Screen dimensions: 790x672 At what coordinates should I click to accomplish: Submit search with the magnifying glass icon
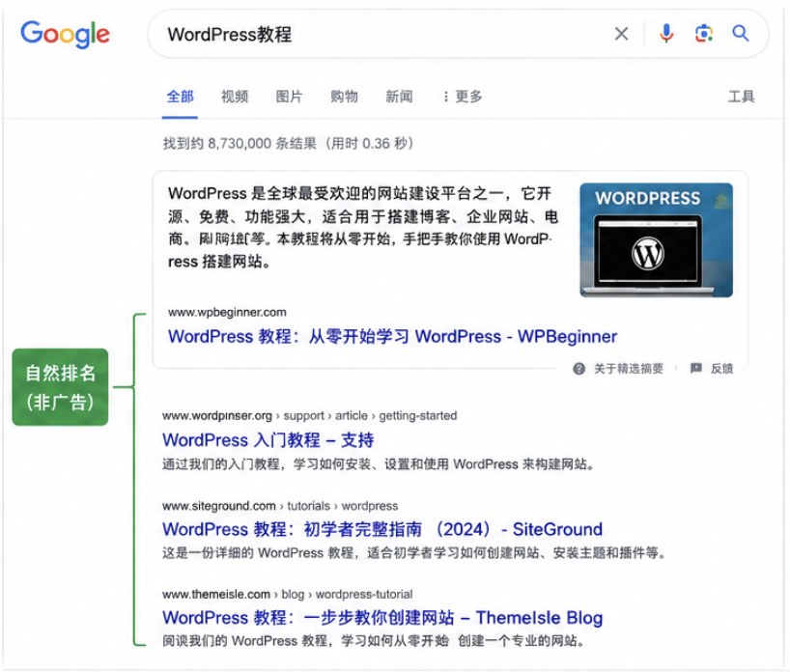click(740, 33)
